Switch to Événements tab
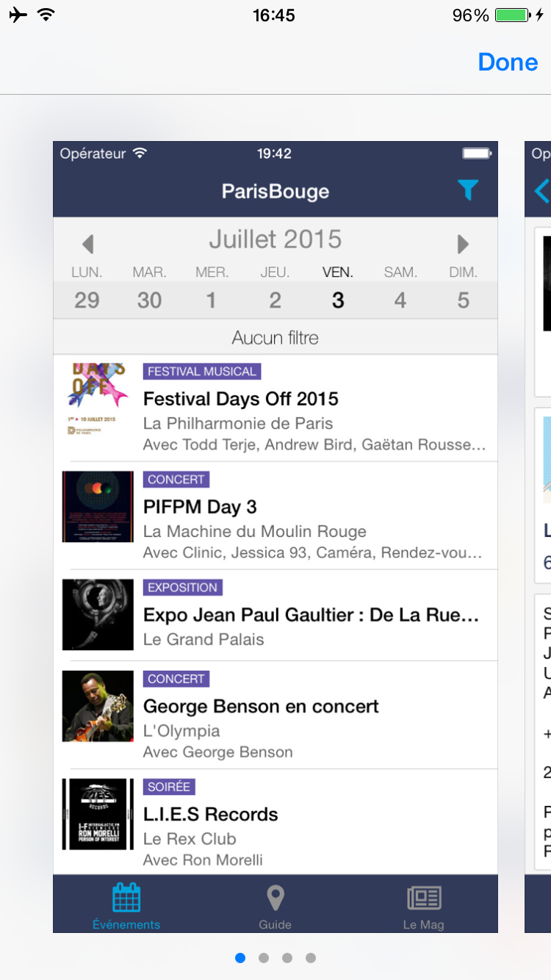Screen dimensions: 551x980 pyautogui.click(x=126, y=905)
